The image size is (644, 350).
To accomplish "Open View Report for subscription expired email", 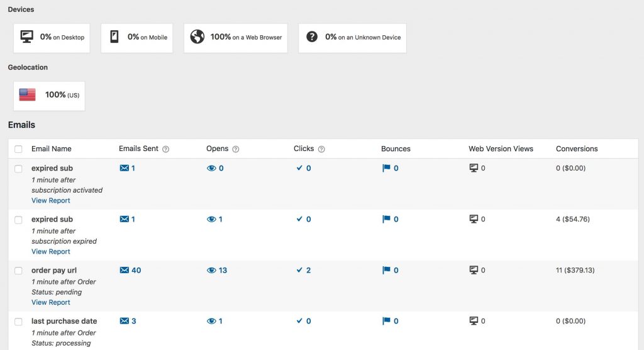I will 51,252.
